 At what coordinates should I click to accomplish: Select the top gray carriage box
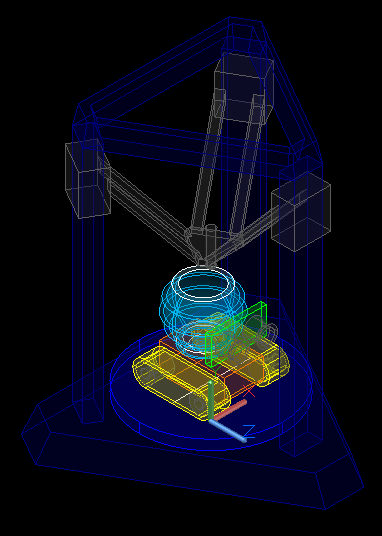244,87
